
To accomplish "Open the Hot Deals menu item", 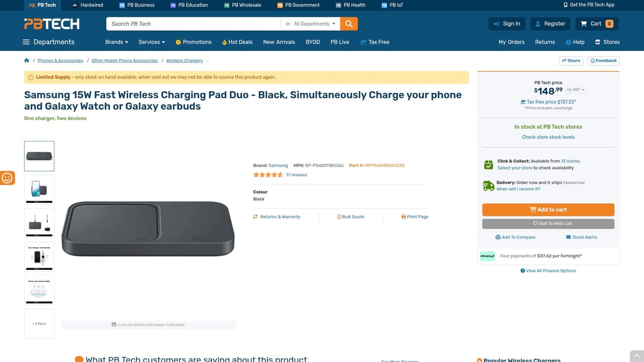I will click(237, 42).
